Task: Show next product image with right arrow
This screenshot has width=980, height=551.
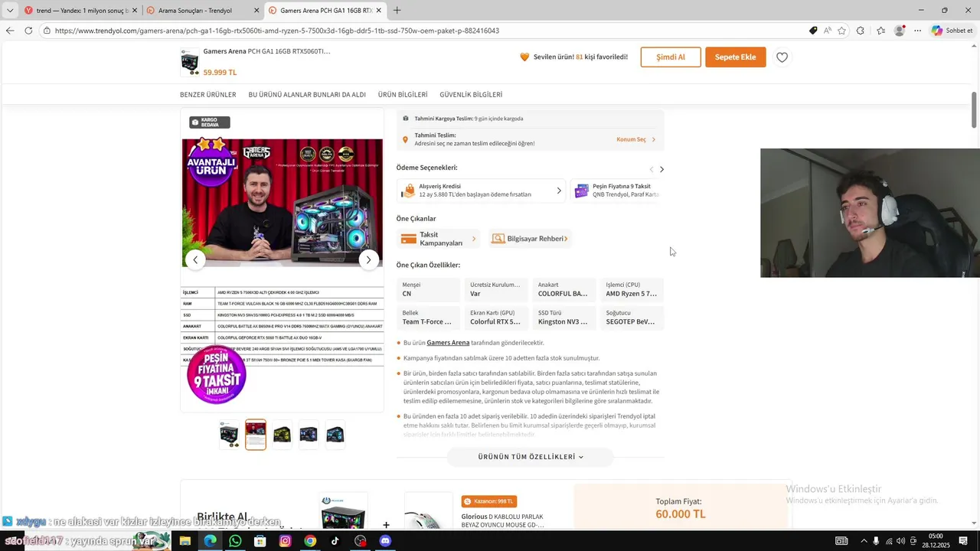Action: tap(368, 259)
